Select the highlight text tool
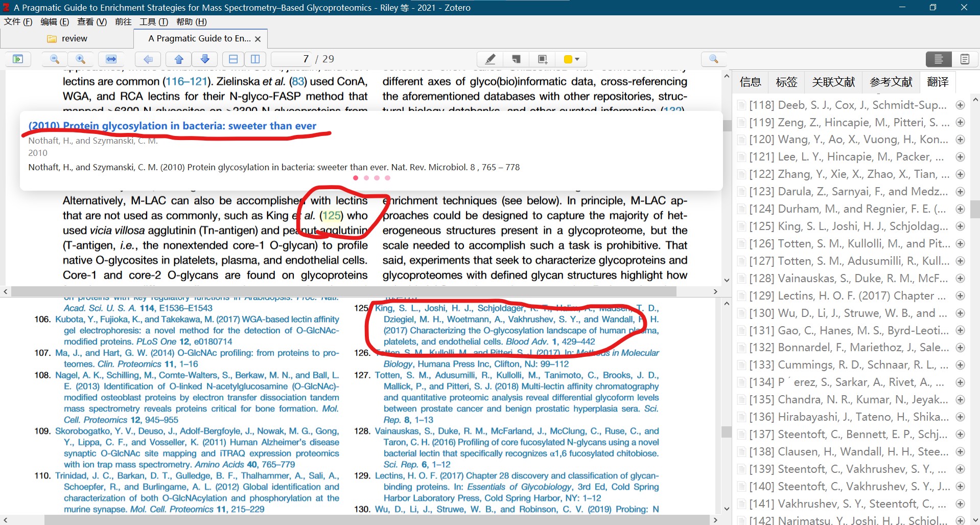Image resolution: width=980 pixels, height=525 pixels. [x=489, y=59]
